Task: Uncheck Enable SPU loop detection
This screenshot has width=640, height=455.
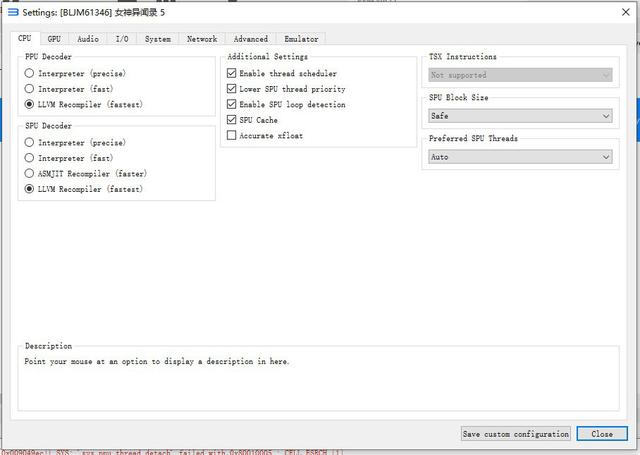Action: click(x=232, y=105)
